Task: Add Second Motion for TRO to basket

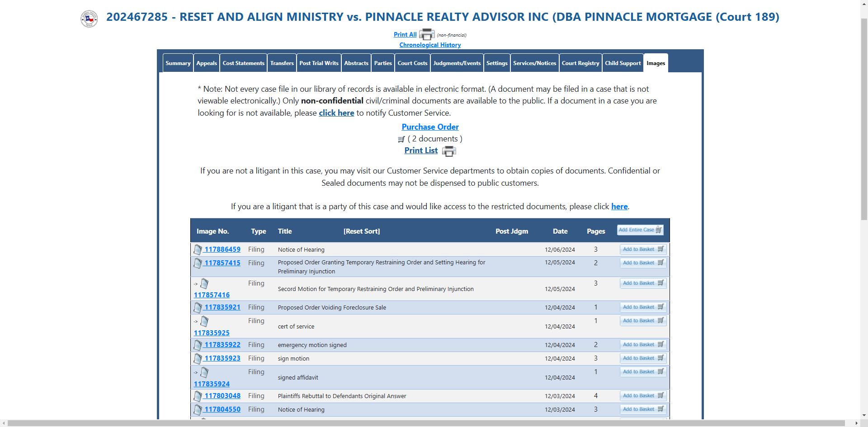Action: pos(643,283)
